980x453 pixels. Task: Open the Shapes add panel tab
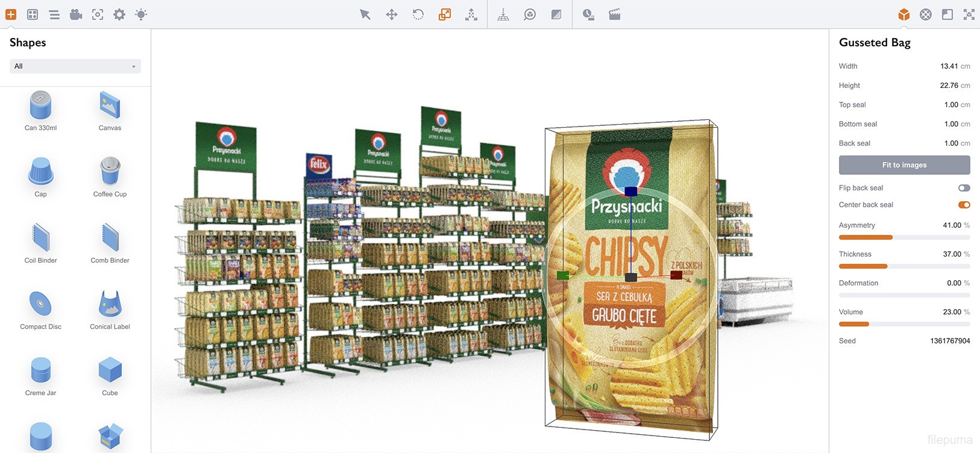[11, 14]
